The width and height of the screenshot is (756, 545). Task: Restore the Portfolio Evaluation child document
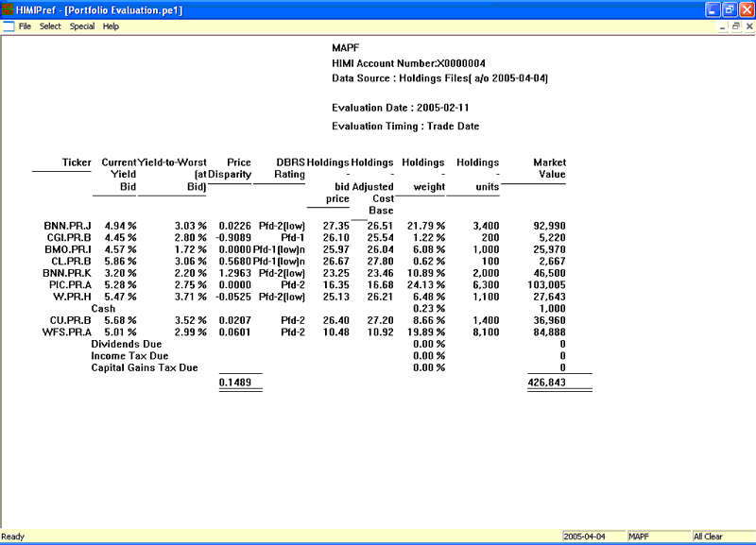click(x=735, y=26)
